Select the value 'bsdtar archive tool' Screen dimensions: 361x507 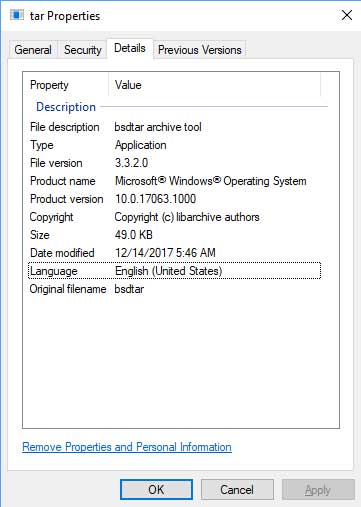point(158,127)
